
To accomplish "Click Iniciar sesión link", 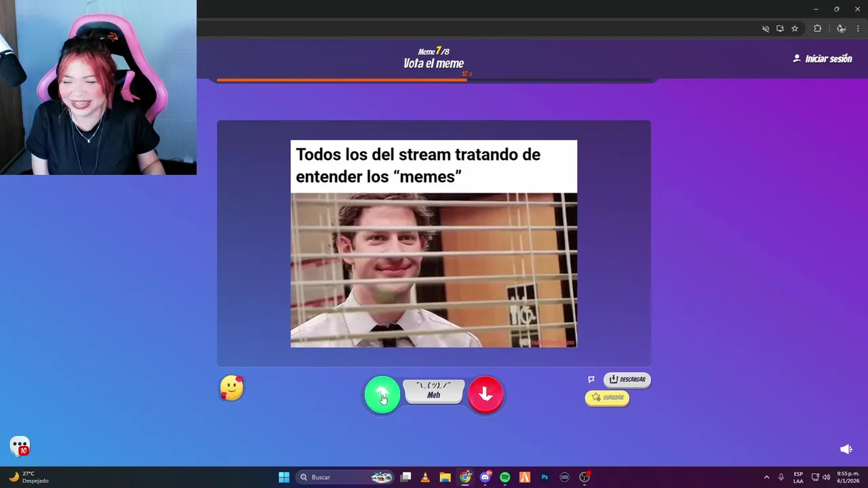I will [x=823, y=59].
